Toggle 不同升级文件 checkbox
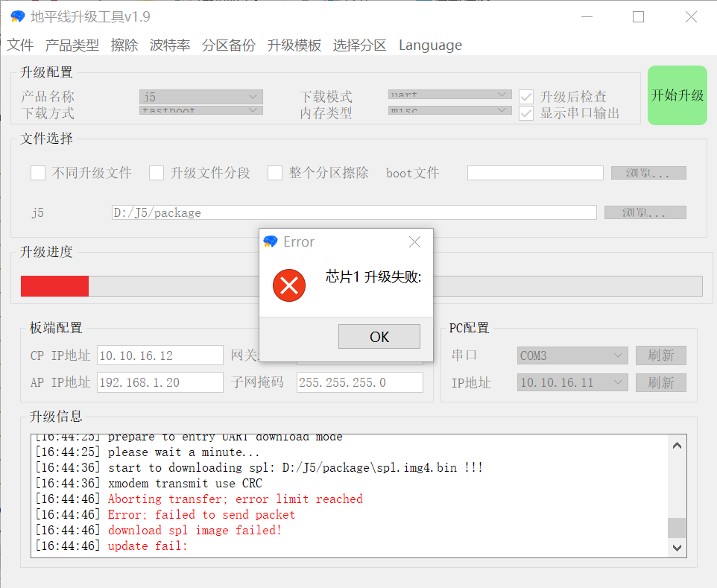717x588 pixels. 38,173
